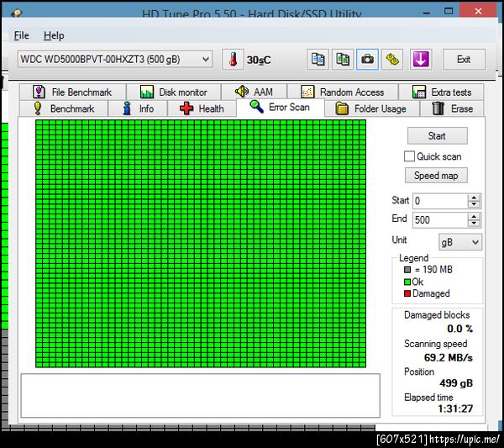Viewport: 504px width, 448px height.
Task: Click the Disk monitor chart icon
Action: coord(147,92)
